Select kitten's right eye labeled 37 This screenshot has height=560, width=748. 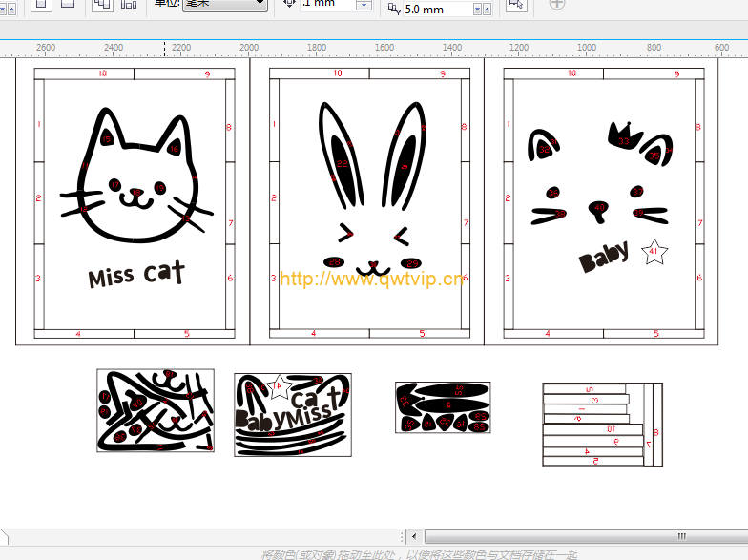click(637, 191)
